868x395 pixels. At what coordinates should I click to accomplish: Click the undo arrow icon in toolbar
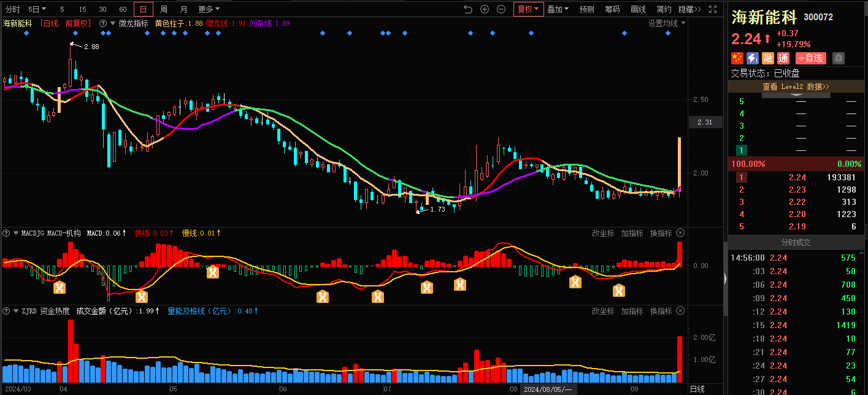point(468,9)
